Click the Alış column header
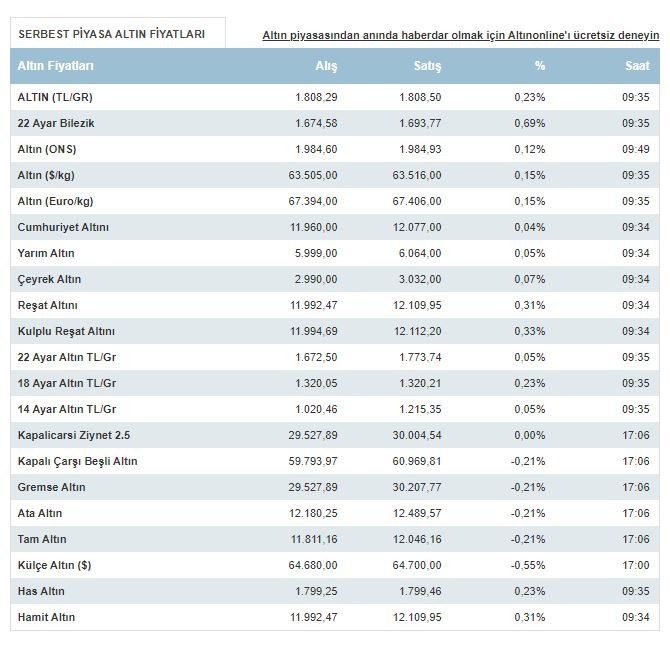 point(326,66)
